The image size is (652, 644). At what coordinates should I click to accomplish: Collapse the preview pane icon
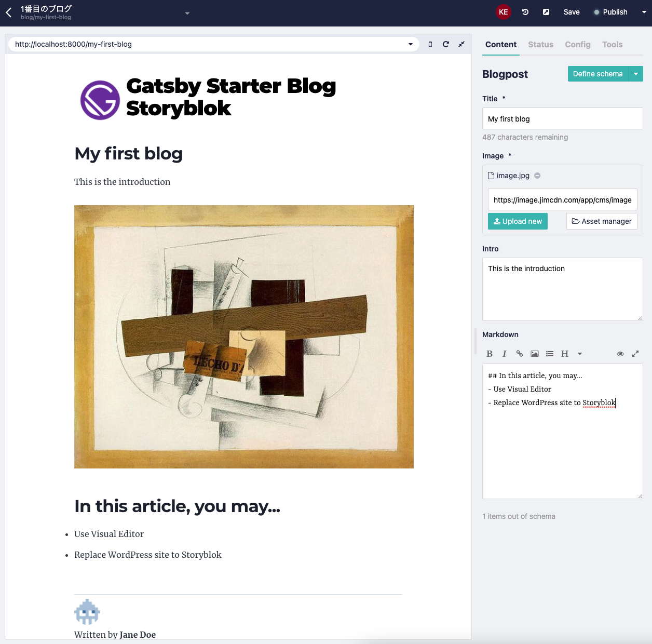461,44
